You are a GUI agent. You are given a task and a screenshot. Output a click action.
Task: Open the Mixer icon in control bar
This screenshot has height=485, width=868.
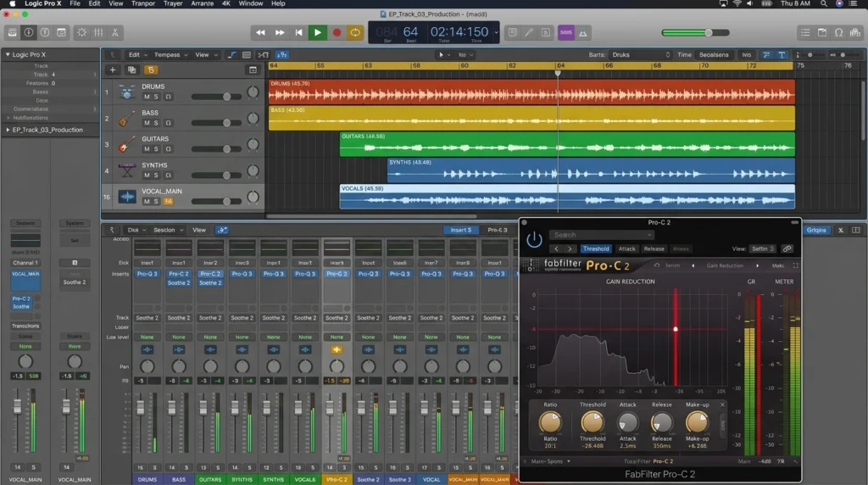(98, 33)
